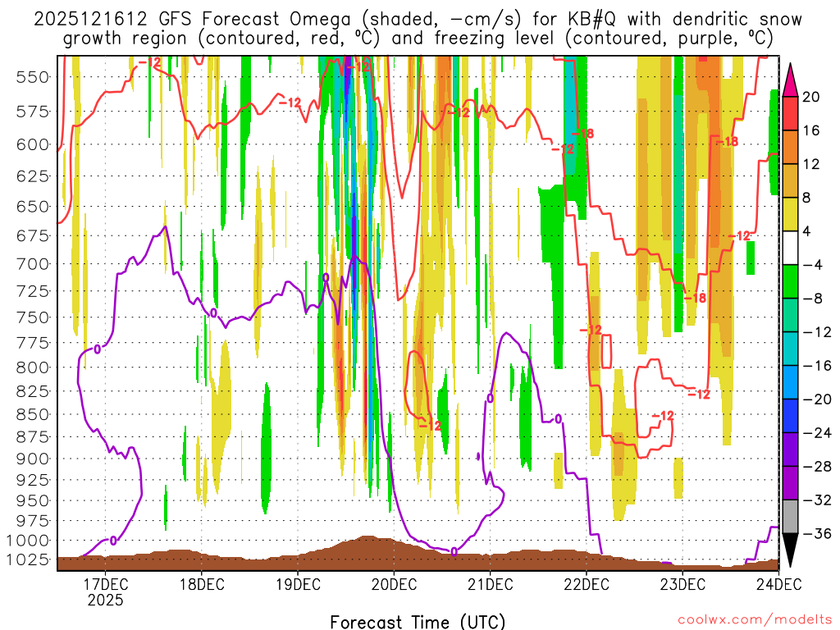Click the '20DEC' date label
Viewport: 840px width, 630px height.
[x=394, y=583]
